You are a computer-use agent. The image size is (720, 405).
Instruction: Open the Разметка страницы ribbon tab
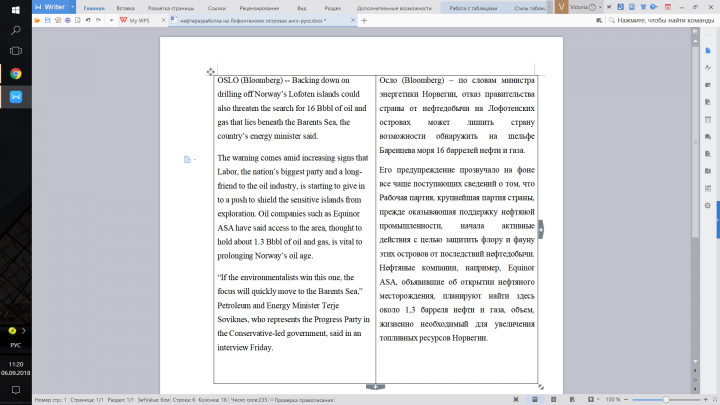pyautogui.click(x=171, y=8)
